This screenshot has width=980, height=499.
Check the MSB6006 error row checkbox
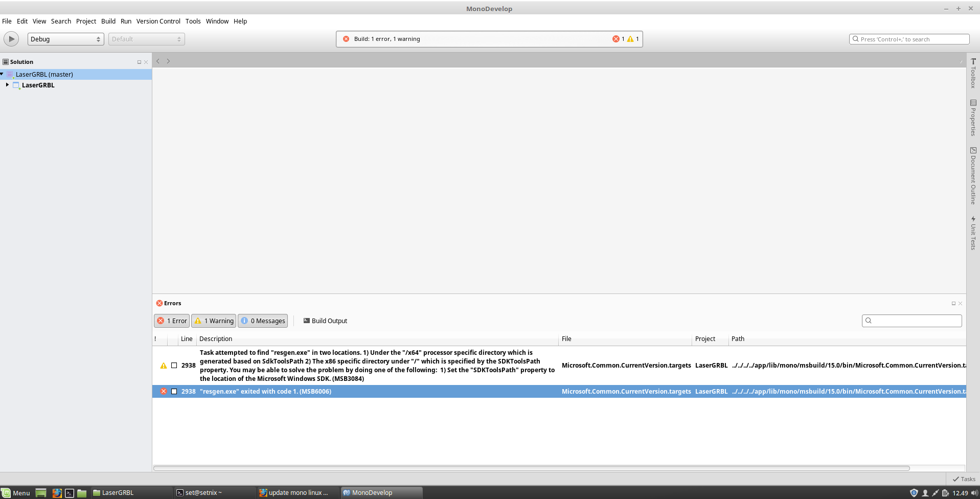pyautogui.click(x=174, y=391)
